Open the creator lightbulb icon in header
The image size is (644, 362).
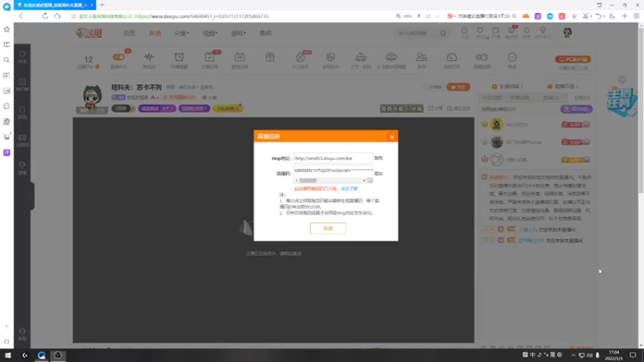(543, 32)
